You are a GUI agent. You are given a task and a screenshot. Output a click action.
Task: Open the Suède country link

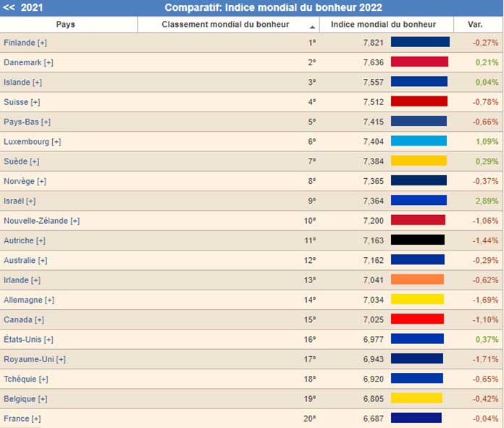pyautogui.click(x=15, y=161)
